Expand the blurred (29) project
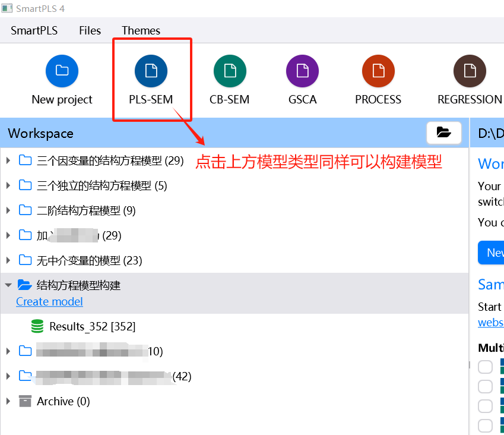The image size is (504, 435). pyautogui.click(x=8, y=235)
